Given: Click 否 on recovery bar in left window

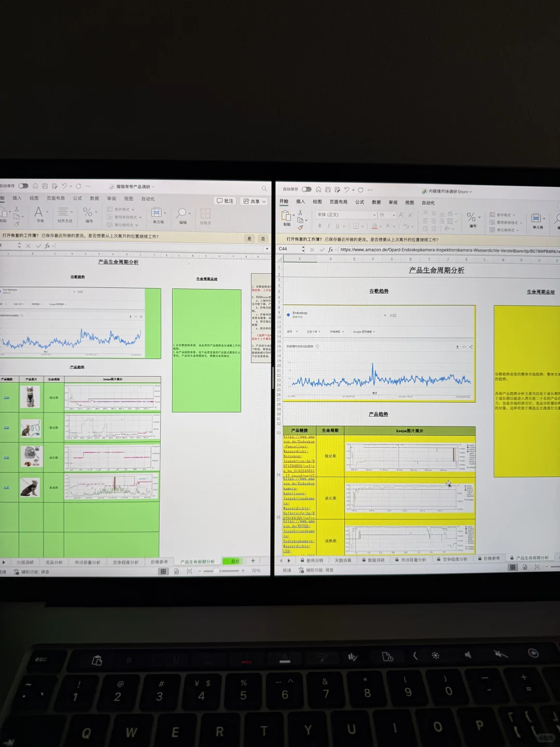Looking at the screenshot, I should 263,239.
